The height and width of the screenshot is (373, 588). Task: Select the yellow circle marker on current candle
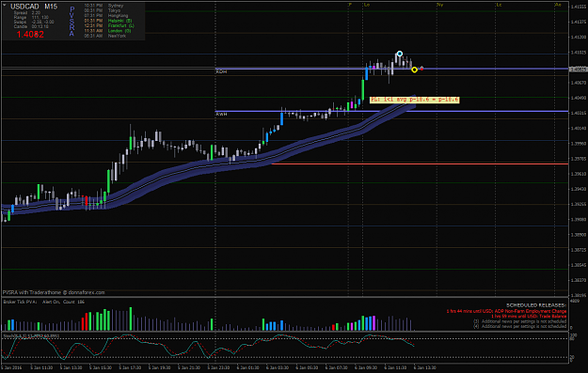pyautogui.click(x=414, y=70)
